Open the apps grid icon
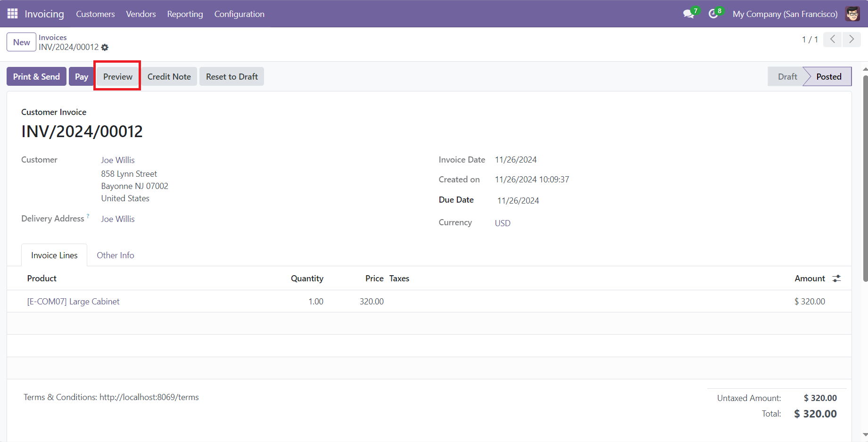The height and width of the screenshot is (442, 868). coord(12,13)
